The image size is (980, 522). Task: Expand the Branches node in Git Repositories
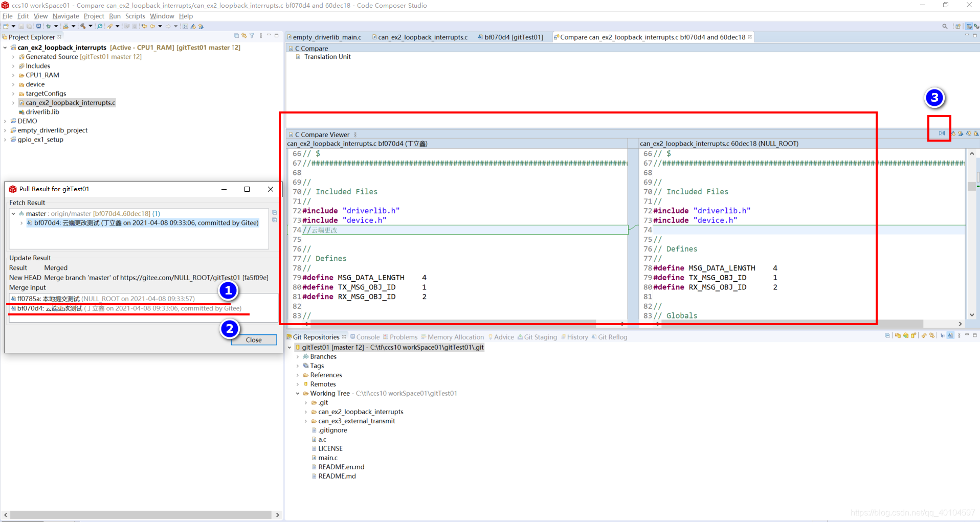coord(298,356)
